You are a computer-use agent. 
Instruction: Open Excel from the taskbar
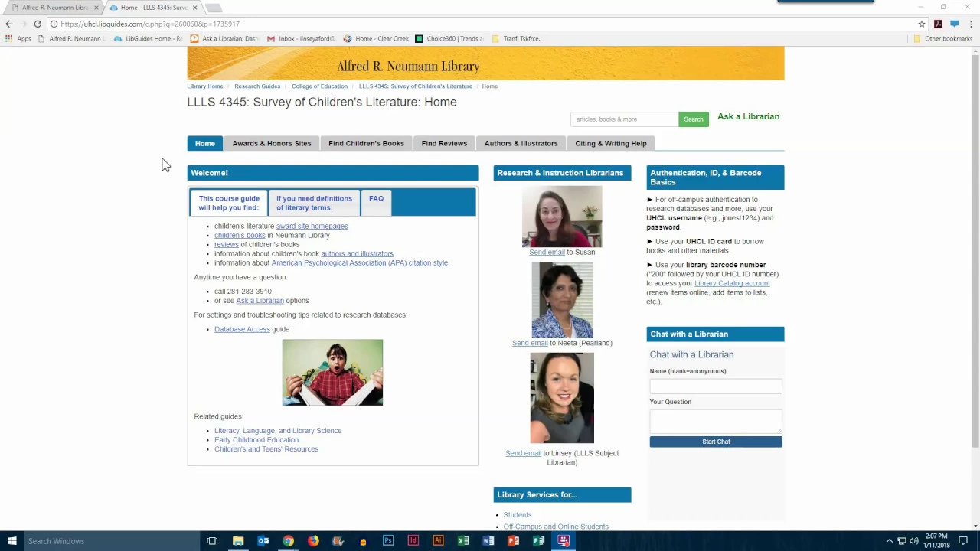[463, 541]
